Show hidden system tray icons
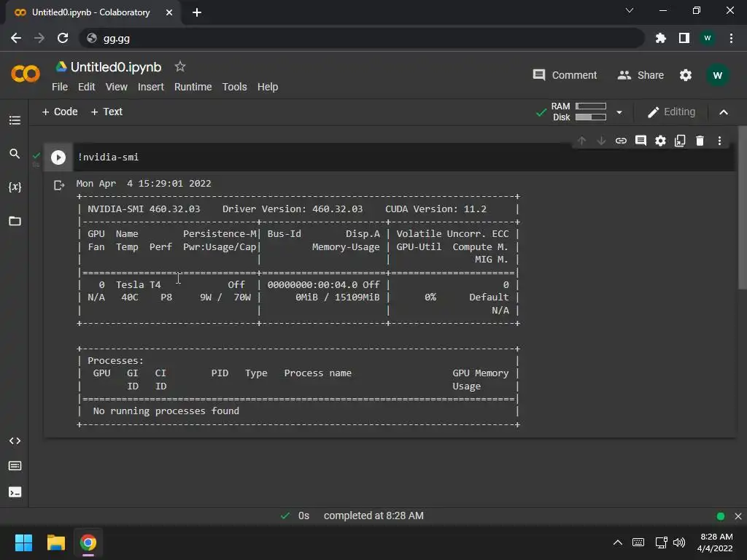The image size is (747, 560). pyautogui.click(x=617, y=542)
